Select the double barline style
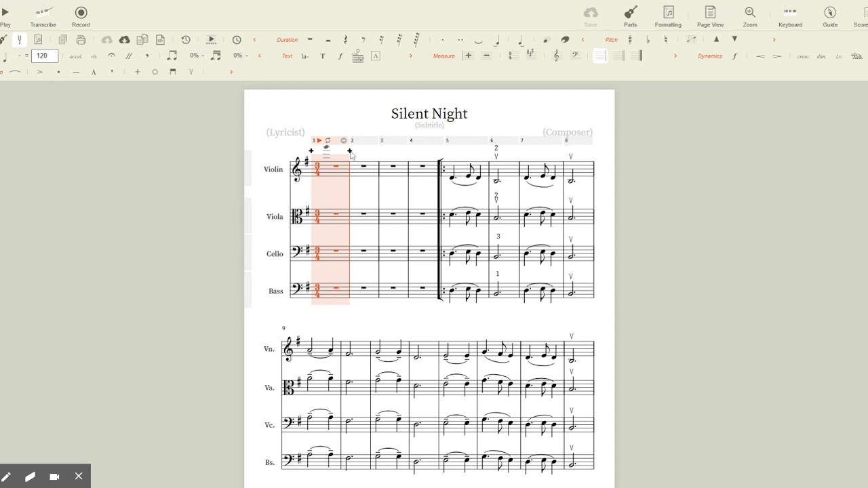The image size is (868, 488). (618, 56)
